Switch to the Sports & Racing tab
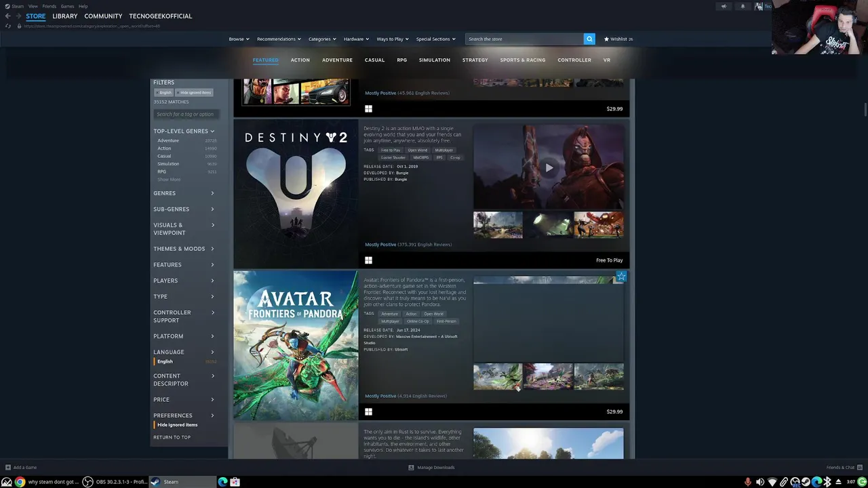The width and height of the screenshot is (868, 488). [522, 60]
